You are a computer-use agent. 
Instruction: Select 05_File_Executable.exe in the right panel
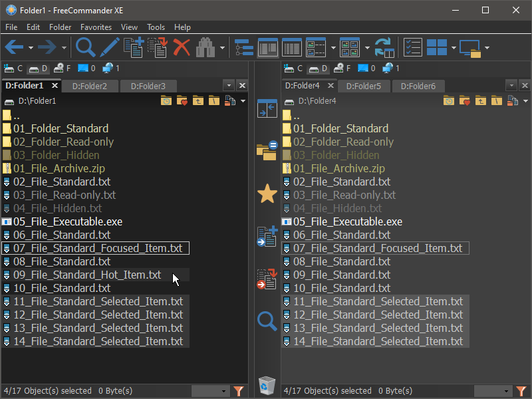point(347,221)
